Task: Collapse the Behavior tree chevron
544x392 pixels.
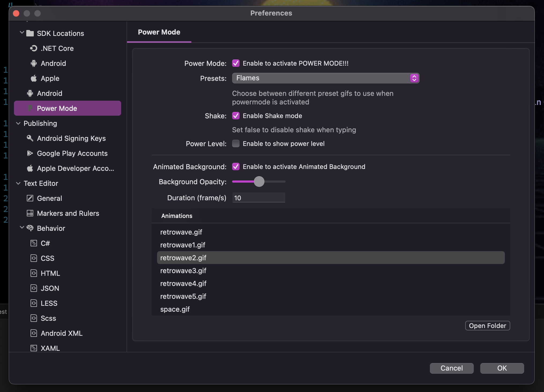Action: [22, 228]
